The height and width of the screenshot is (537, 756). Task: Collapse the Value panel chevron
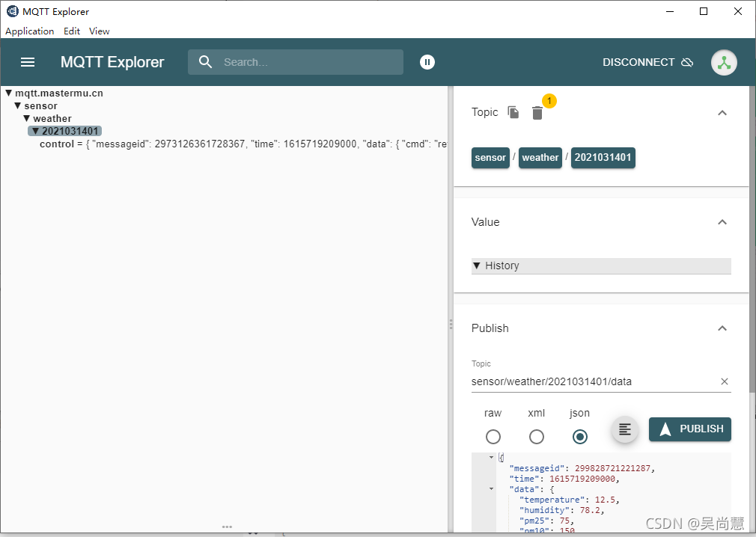(722, 222)
